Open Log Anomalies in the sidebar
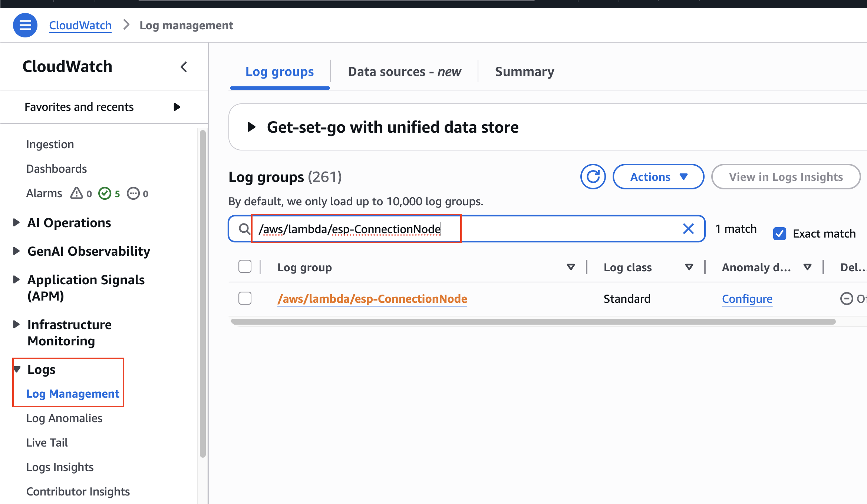The height and width of the screenshot is (504, 867). coord(64,418)
